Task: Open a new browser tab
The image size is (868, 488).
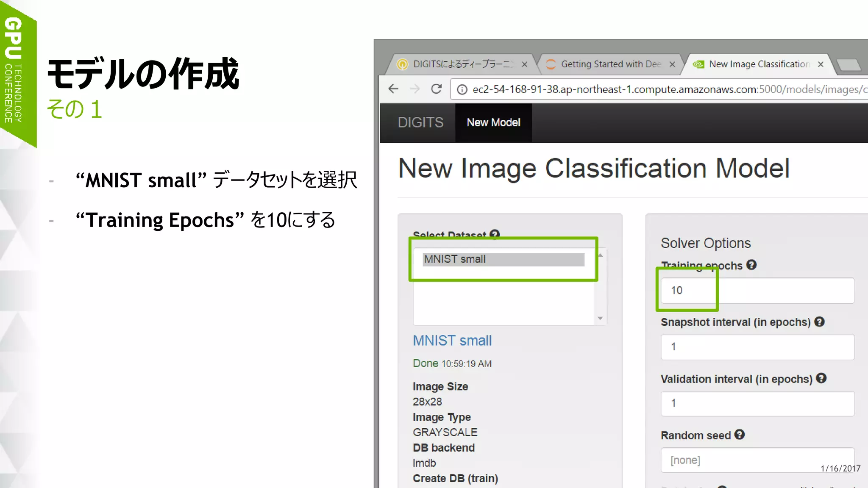Action: point(849,65)
